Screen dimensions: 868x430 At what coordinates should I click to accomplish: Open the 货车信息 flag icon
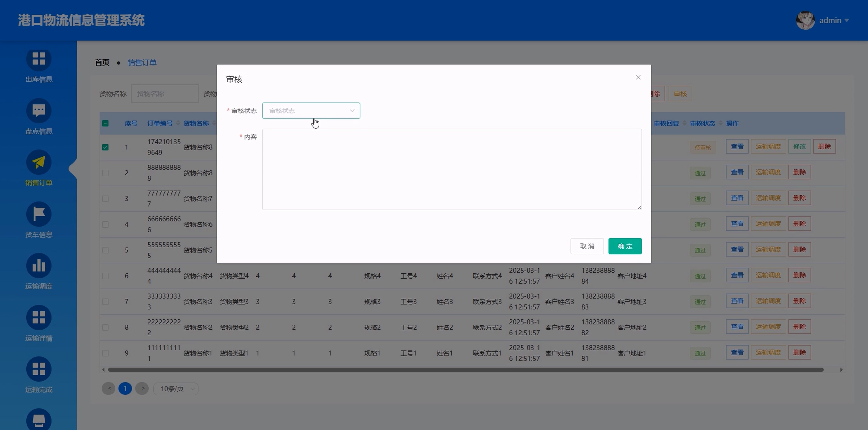coord(39,214)
